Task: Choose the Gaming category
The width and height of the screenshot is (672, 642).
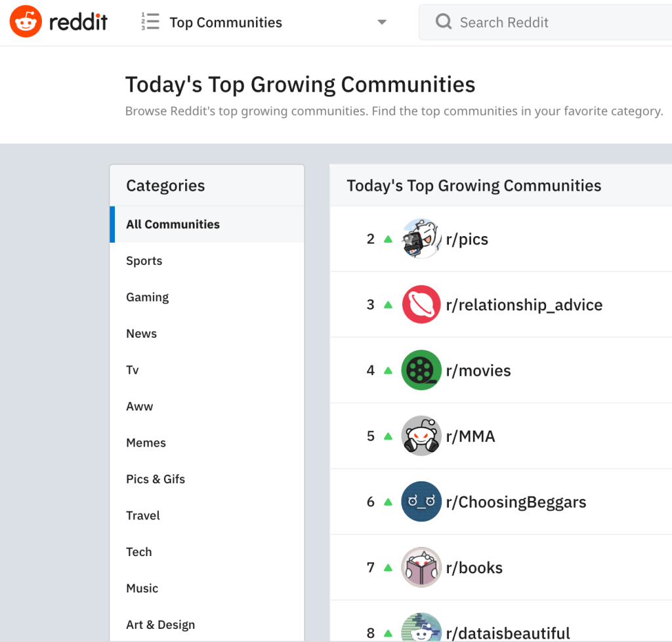Action: [x=148, y=297]
